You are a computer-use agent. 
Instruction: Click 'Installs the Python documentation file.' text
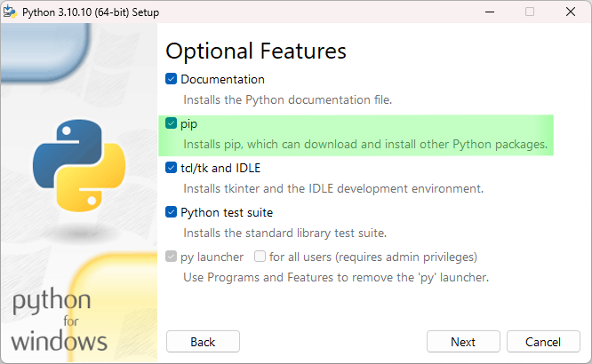coord(288,100)
